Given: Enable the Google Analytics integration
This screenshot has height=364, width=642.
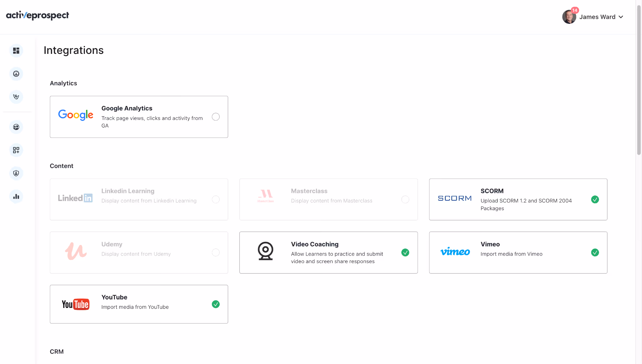Looking at the screenshot, I should [216, 117].
